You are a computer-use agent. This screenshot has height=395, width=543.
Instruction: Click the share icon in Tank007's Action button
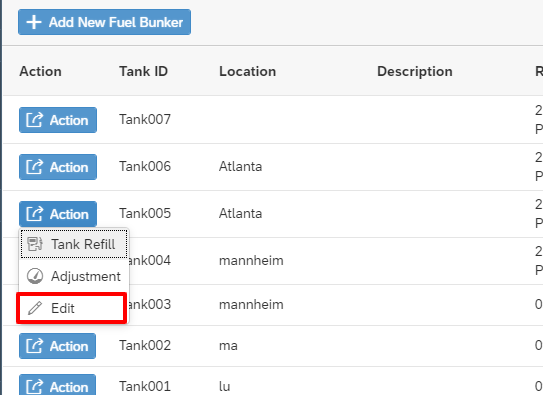coord(35,120)
